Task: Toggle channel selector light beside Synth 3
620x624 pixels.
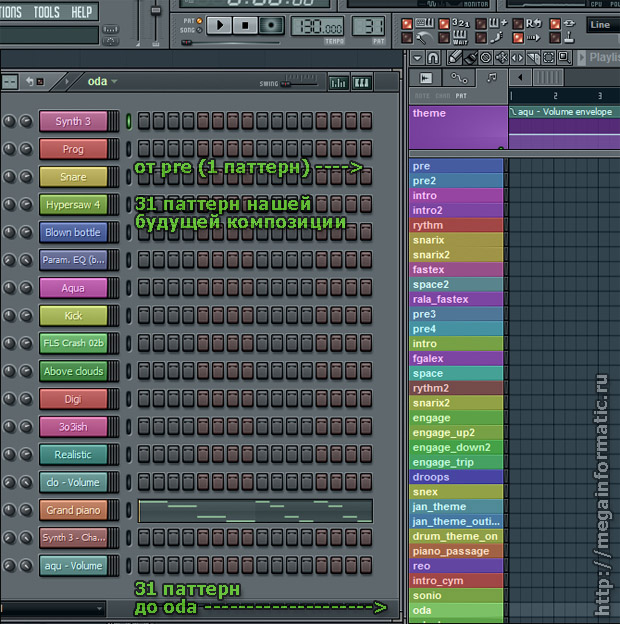Action: coord(129,121)
